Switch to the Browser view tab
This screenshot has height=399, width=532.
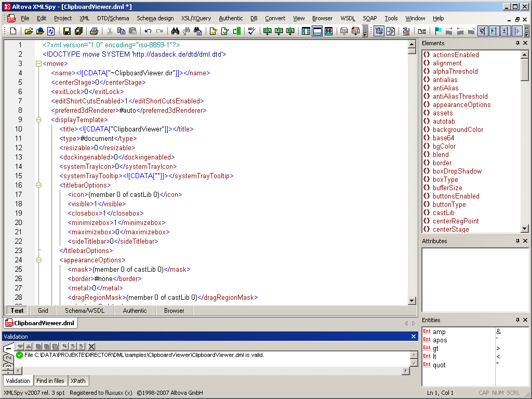(174, 311)
